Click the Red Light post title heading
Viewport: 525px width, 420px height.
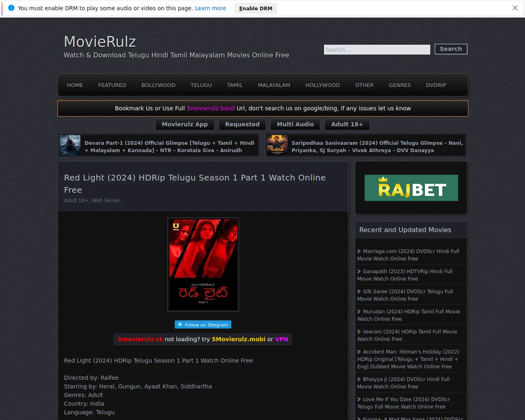pyautogui.click(x=195, y=184)
